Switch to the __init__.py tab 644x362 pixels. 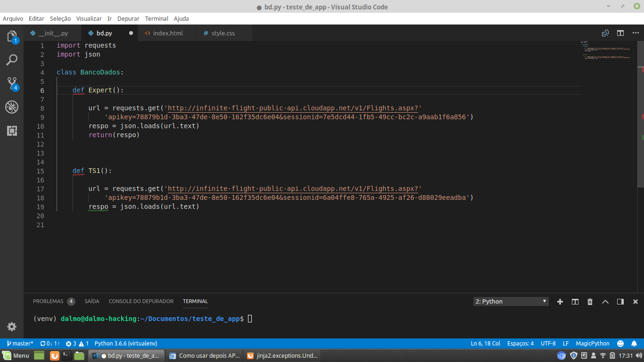coord(52,33)
